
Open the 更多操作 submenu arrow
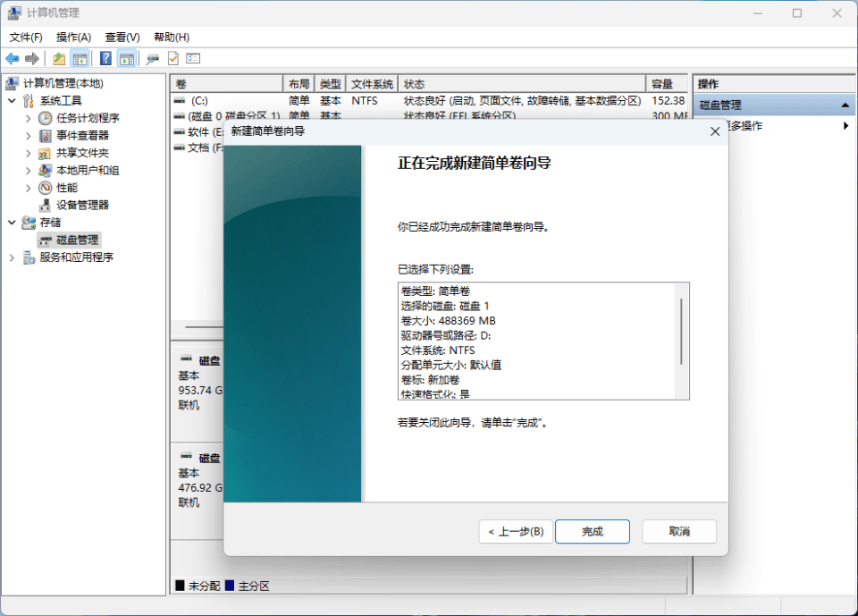click(845, 126)
